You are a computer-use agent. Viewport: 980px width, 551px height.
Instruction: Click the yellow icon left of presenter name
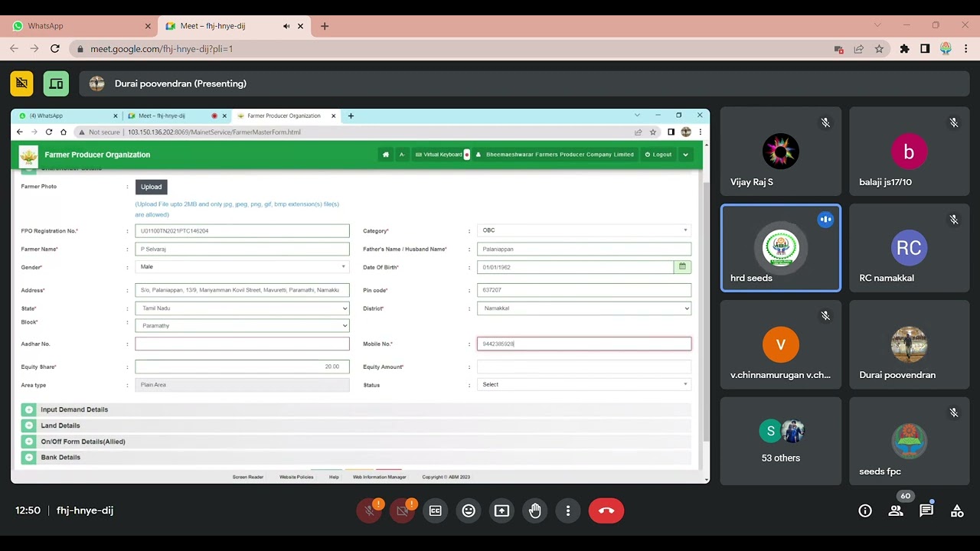(x=21, y=83)
